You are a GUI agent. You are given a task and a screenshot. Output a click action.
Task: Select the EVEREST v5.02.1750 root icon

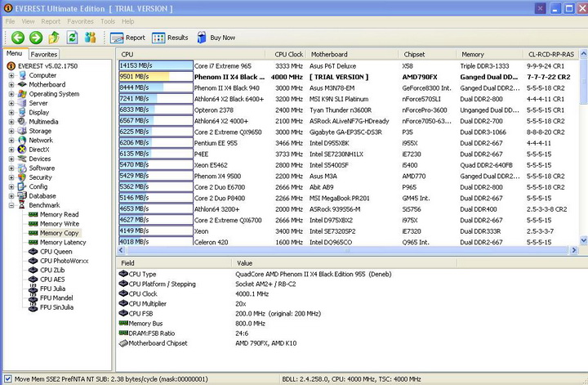tap(11, 66)
